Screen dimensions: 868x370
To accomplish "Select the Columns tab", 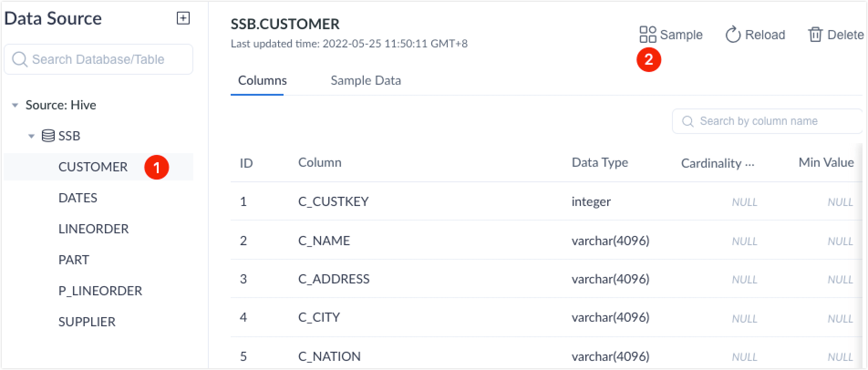I will tap(262, 81).
